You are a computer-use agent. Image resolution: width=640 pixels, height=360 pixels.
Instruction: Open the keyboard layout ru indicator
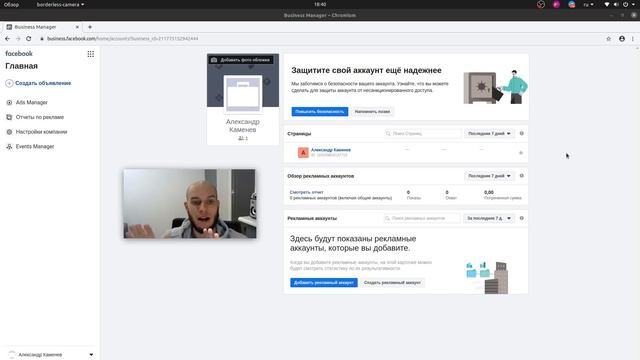pyautogui.click(x=588, y=4)
